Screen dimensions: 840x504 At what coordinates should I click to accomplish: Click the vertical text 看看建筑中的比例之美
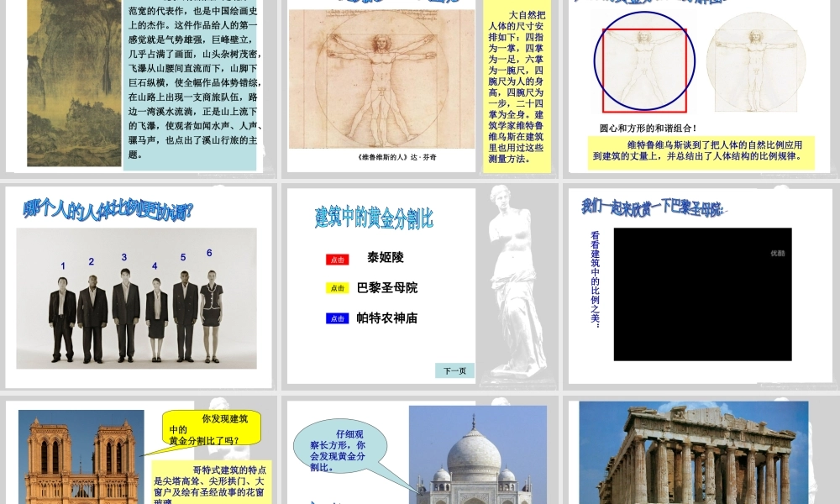click(x=596, y=279)
